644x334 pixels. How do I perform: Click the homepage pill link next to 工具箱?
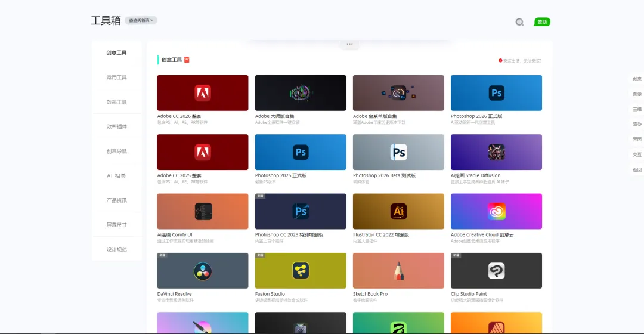tap(141, 20)
